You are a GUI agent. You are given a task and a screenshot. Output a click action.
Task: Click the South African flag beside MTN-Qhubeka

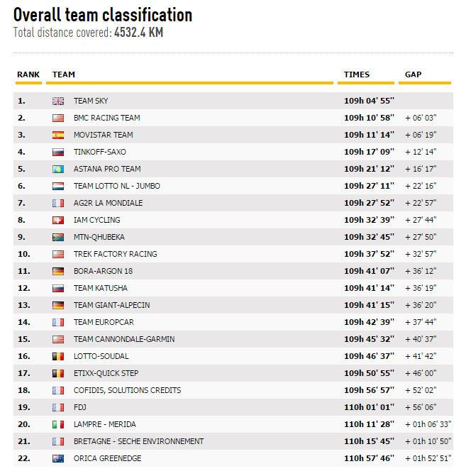(58, 238)
